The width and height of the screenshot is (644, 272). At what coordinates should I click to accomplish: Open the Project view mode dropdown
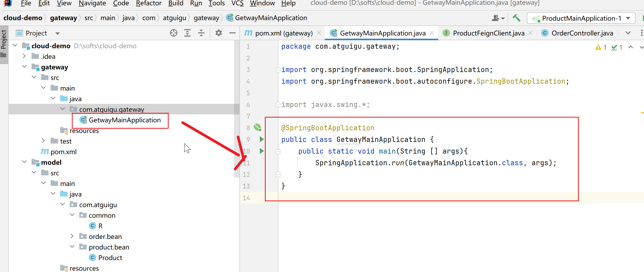click(58, 33)
